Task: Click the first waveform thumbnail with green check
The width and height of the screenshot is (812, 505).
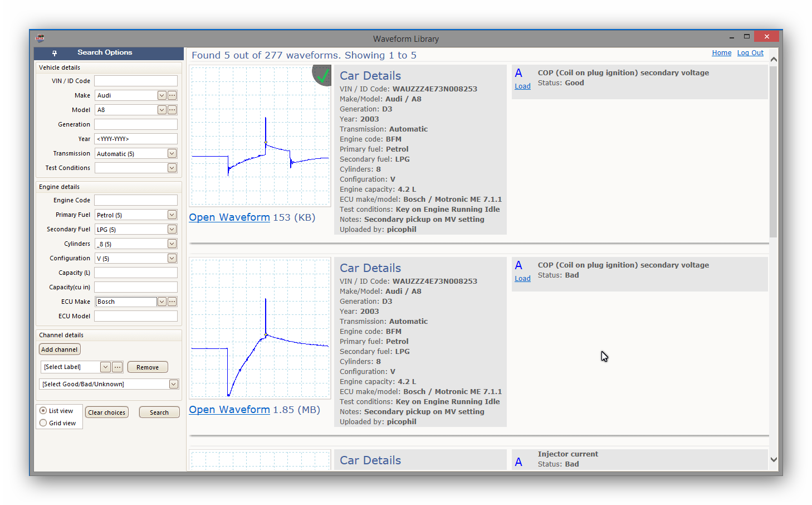Action: tap(260, 136)
